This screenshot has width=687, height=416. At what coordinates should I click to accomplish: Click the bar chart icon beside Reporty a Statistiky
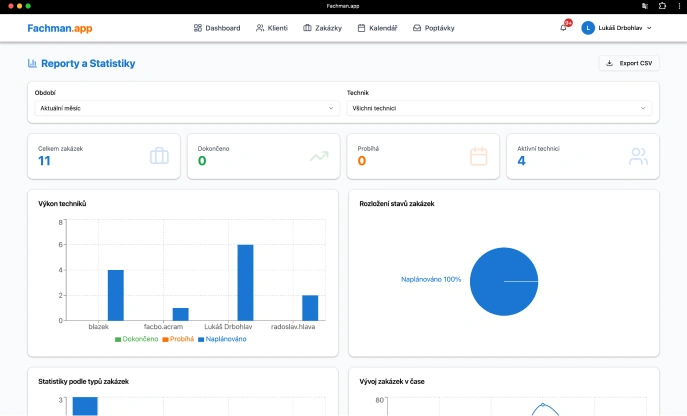[x=32, y=64]
